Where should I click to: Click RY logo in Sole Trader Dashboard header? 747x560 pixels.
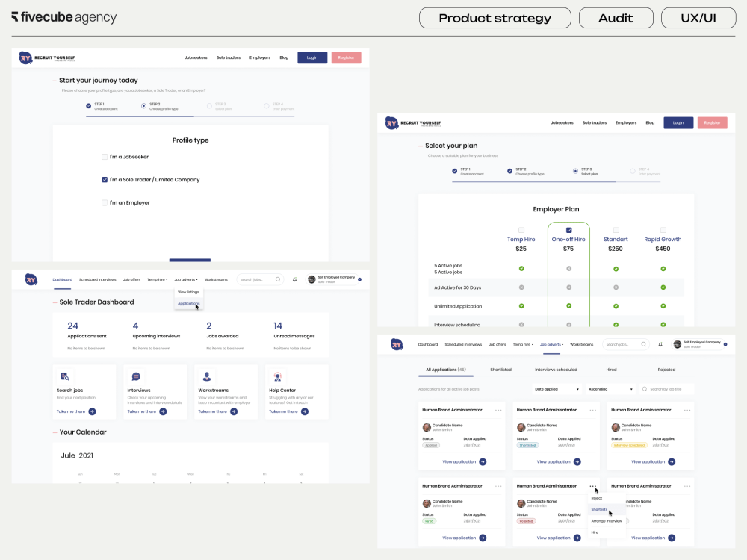coord(31,279)
